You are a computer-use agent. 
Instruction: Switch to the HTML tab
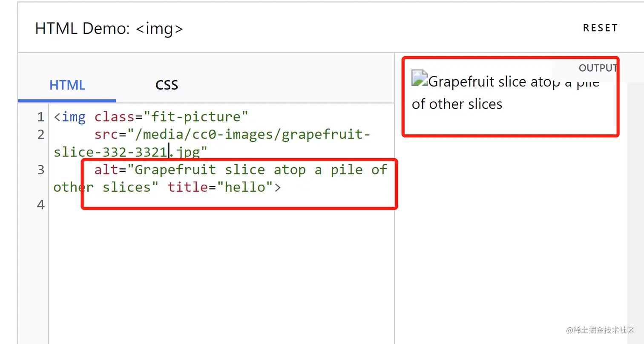click(67, 85)
